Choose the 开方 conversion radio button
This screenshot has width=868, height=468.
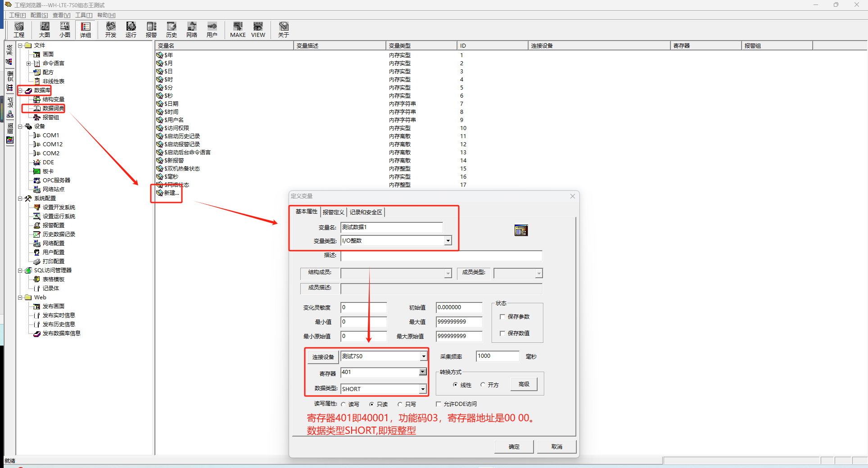483,385
